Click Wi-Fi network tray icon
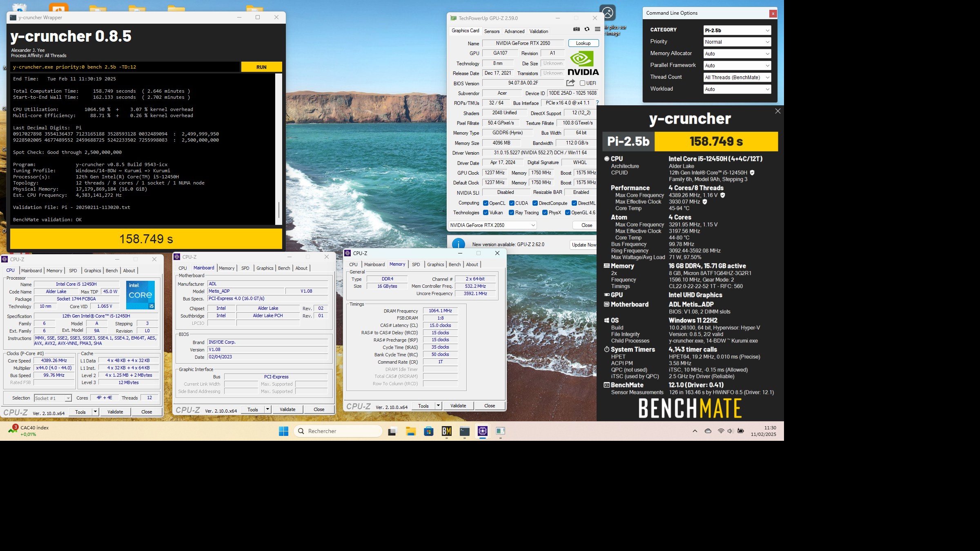Viewport: 980px width, 551px height. [721, 431]
